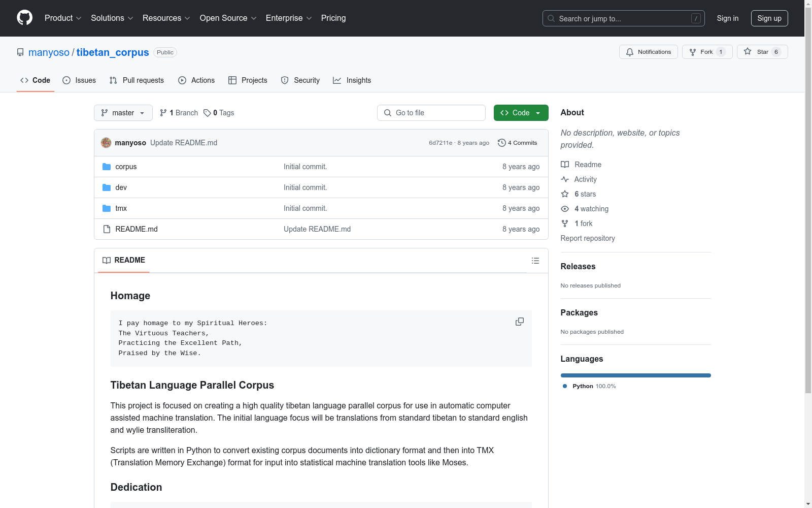Click the branch icon beside 1 Branch
This screenshot has height=508, width=812.
[163, 113]
